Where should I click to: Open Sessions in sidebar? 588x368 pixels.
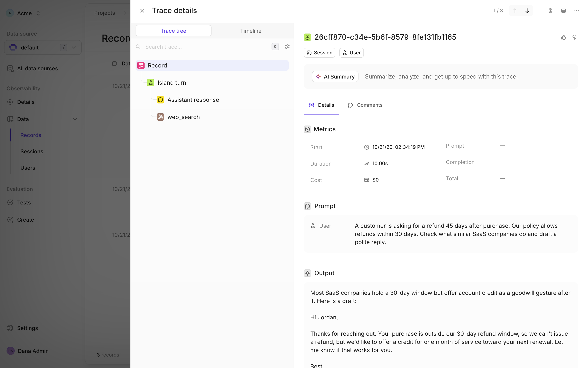click(32, 151)
